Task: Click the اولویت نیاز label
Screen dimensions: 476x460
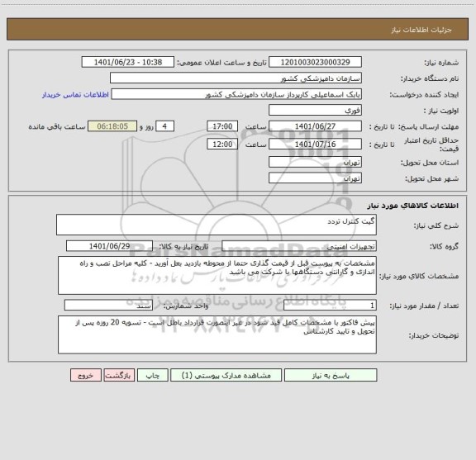Action: pyautogui.click(x=441, y=111)
